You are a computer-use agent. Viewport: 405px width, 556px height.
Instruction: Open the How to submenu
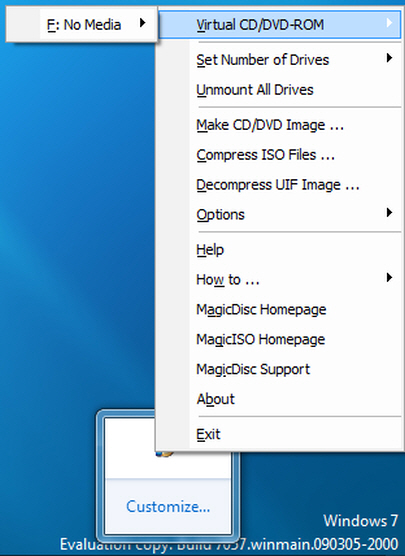(x=279, y=280)
